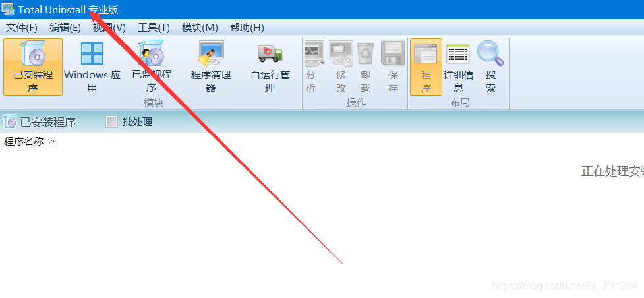
Task: Open the 帮助(H) menu
Action: (x=247, y=28)
